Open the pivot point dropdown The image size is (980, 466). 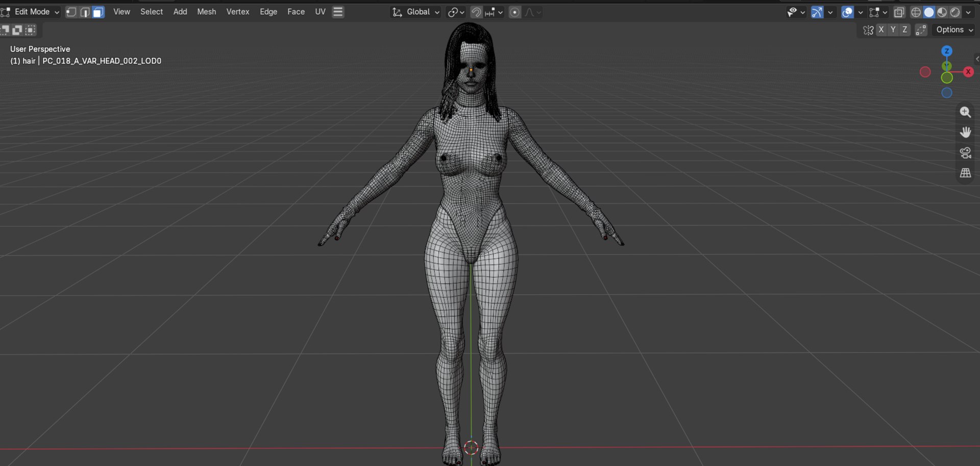click(456, 12)
